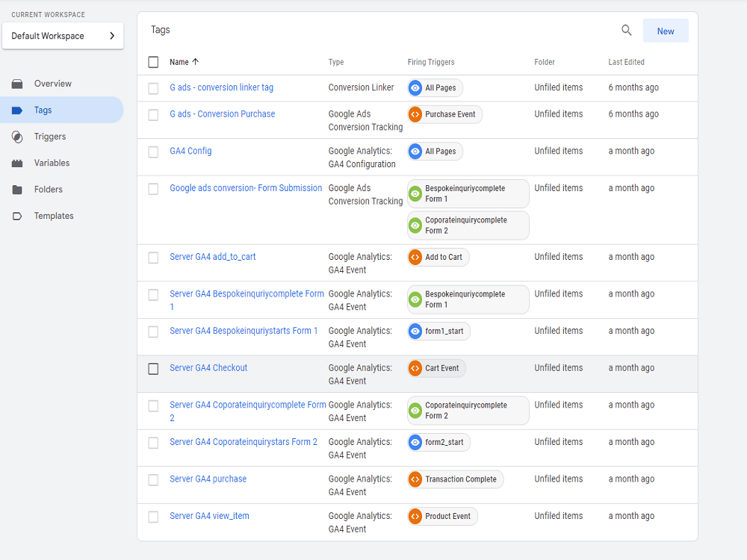747x560 pixels.
Task: Click the Templates sidebar icon
Action: 17,217
